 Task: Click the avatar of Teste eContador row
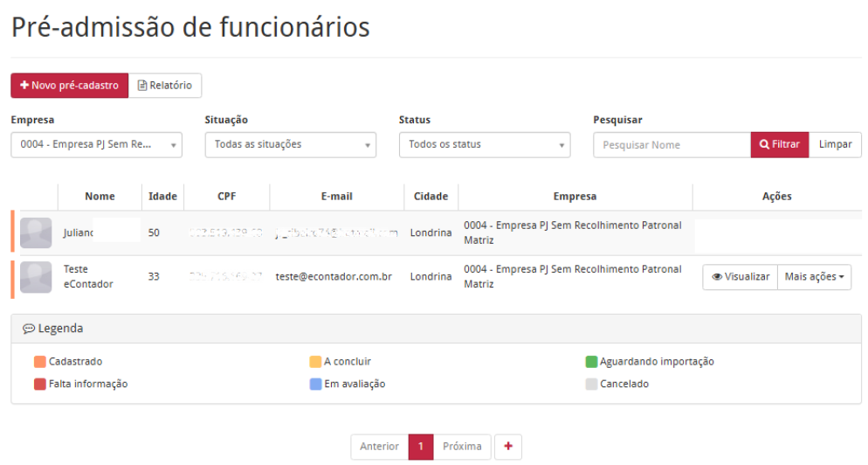[36, 277]
